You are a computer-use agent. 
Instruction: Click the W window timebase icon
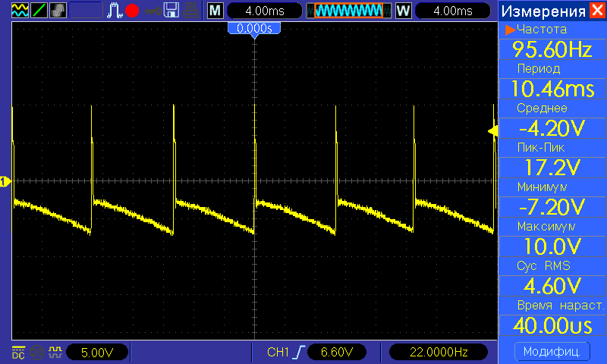(x=402, y=11)
